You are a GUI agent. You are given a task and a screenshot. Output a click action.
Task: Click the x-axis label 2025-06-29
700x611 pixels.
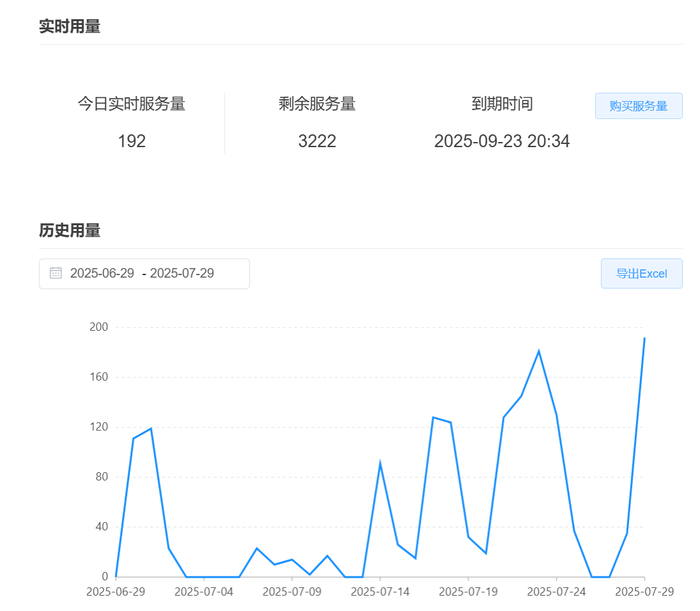[x=116, y=592]
